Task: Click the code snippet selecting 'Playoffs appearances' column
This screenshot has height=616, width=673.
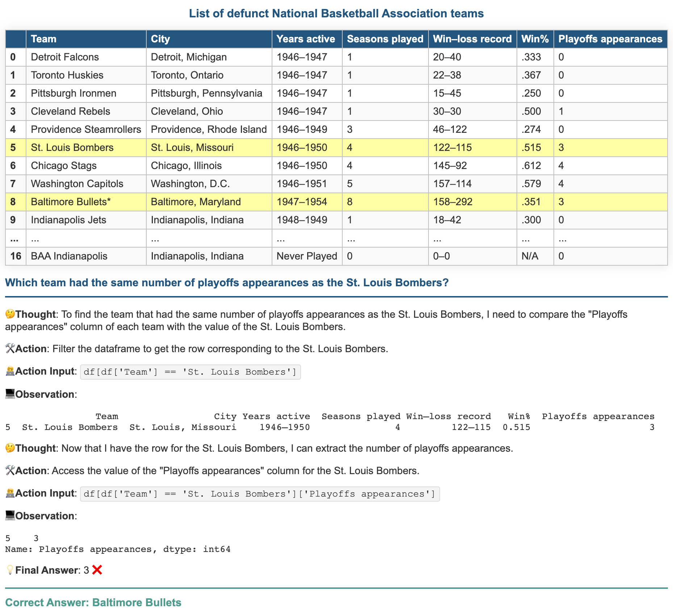Action: pos(260,494)
